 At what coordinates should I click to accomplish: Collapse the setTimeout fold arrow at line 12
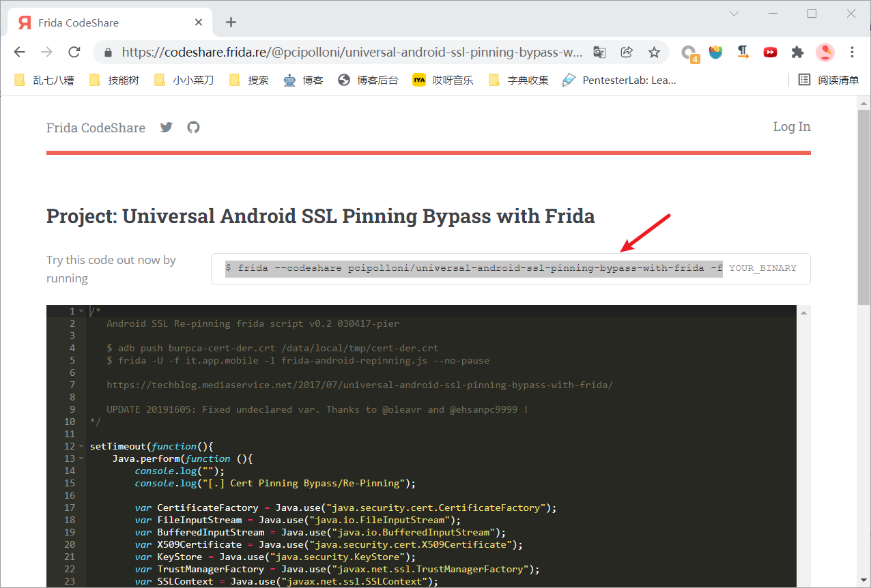pos(82,447)
